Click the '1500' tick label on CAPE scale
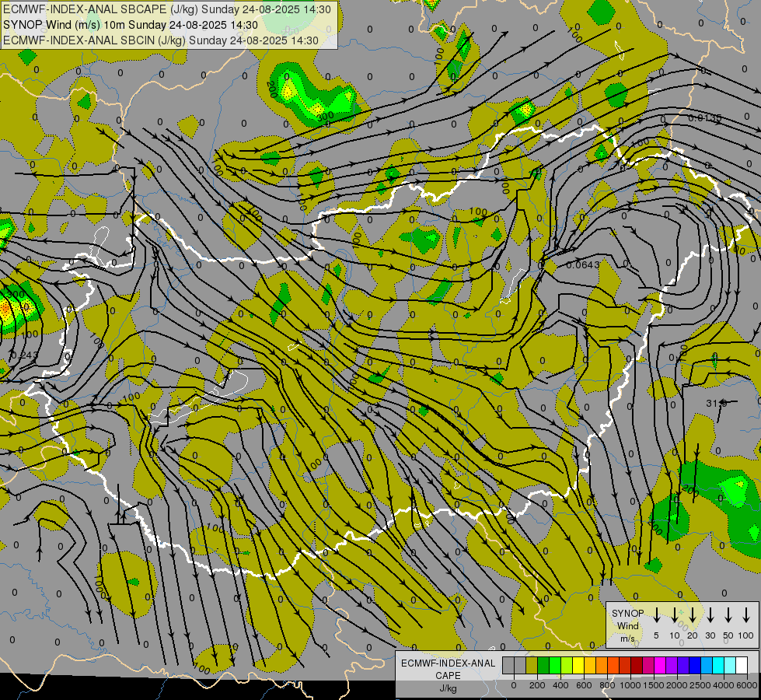 [654, 685]
